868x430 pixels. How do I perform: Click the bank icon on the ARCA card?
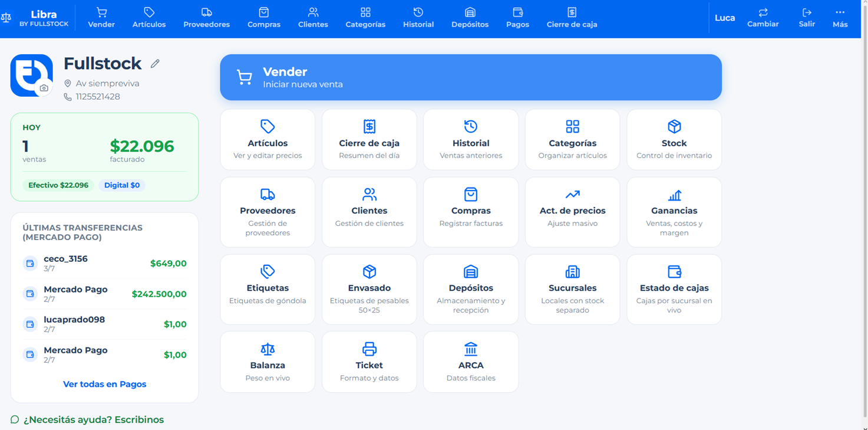471,349
